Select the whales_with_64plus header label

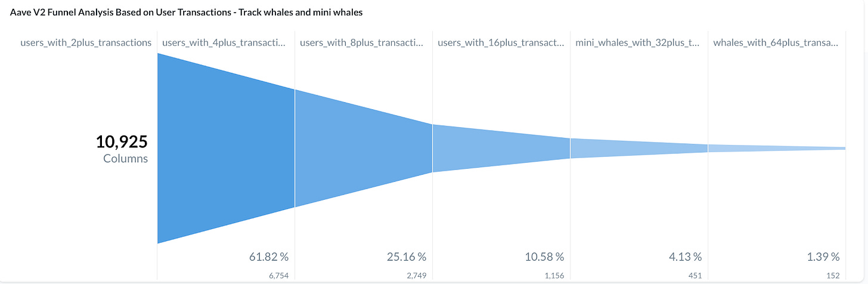[776, 42]
